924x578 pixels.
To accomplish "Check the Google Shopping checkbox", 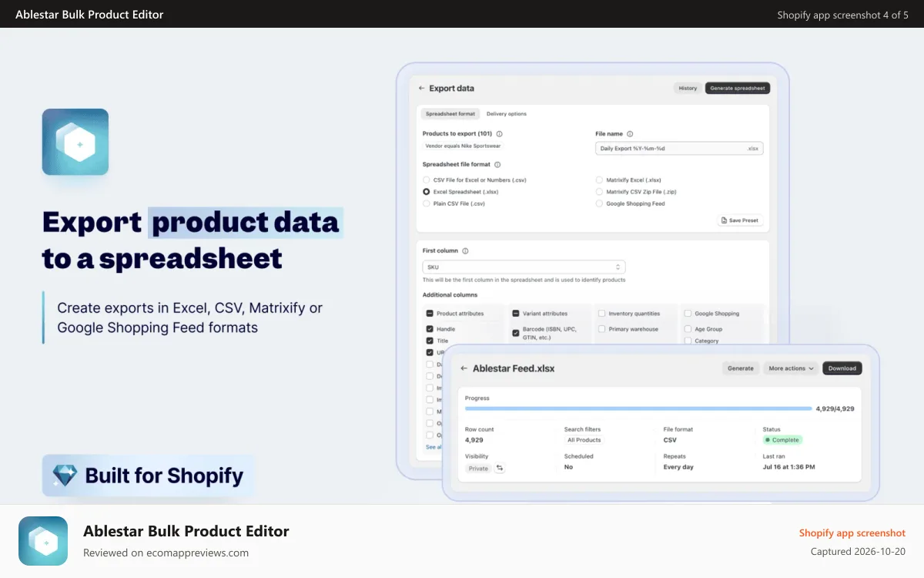I will (x=688, y=314).
